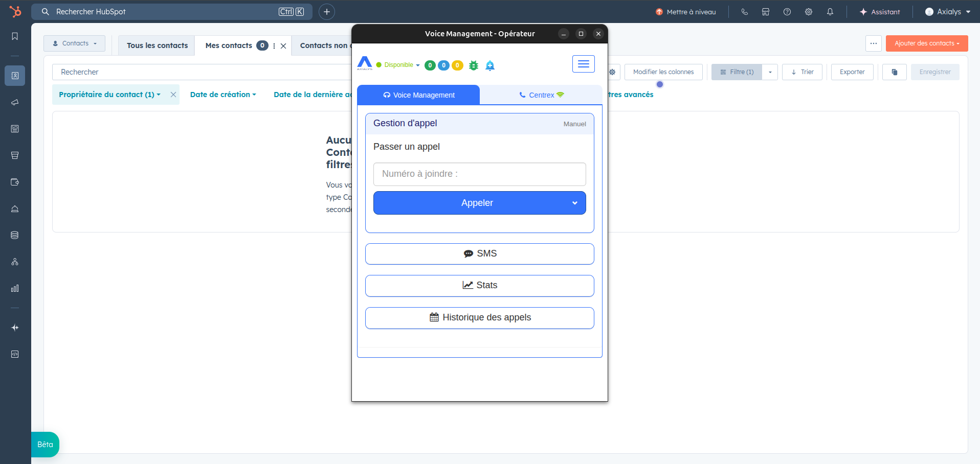The image size is (980, 464).
Task: Expand the Appeler button dropdown arrow
Action: [x=575, y=203]
